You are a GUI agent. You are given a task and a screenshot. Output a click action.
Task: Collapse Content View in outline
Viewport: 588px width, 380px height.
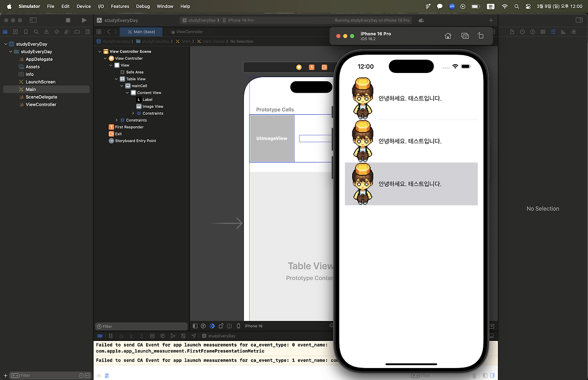(x=127, y=93)
